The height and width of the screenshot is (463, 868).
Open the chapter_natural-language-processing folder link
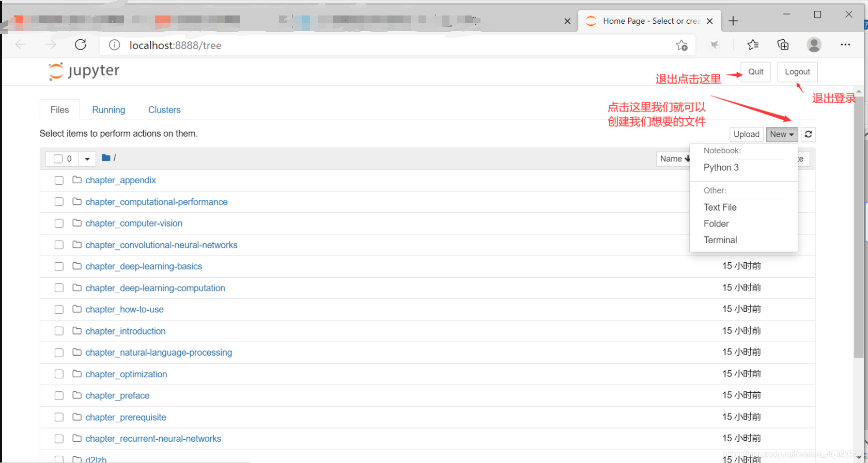[x=159, y=353]
